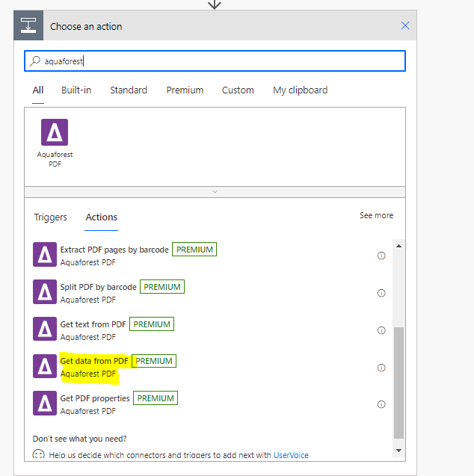The height and width of the screenshot is (476, 474).
Task: Choose the Get PDF properties action
Action: point(96,398)
